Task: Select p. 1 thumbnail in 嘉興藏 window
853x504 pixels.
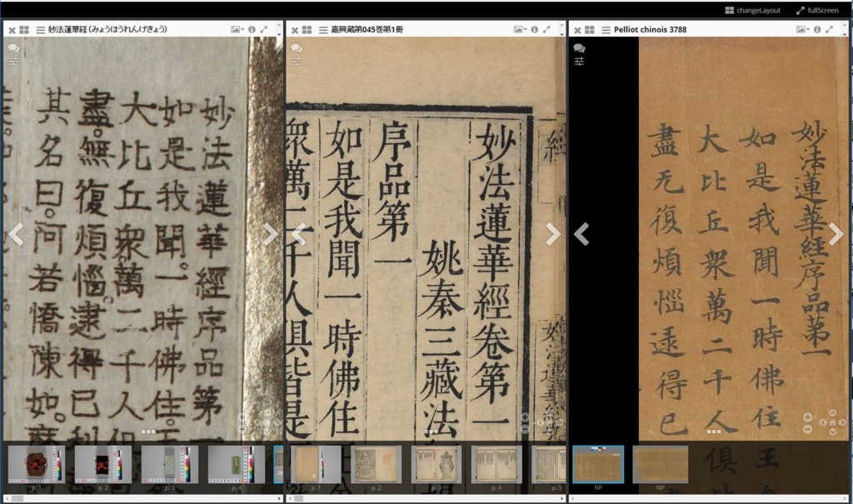Action: (316, 465)
